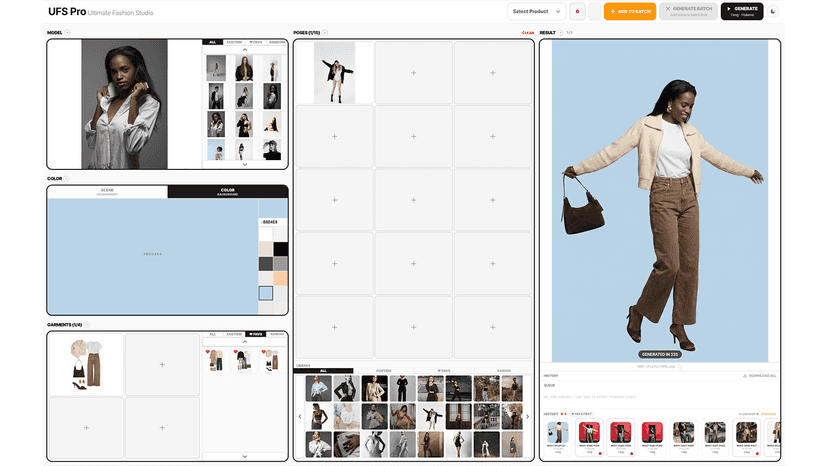This screenshot has width=828, height=466.
Task: Click the Garments panel info icon
Action: pos(87,325)
